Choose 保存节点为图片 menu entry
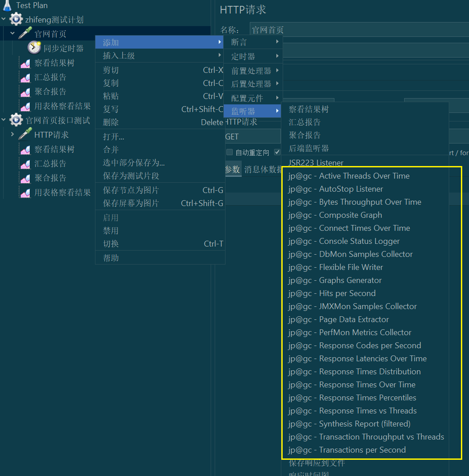469x476 pixels. (160, 190)
